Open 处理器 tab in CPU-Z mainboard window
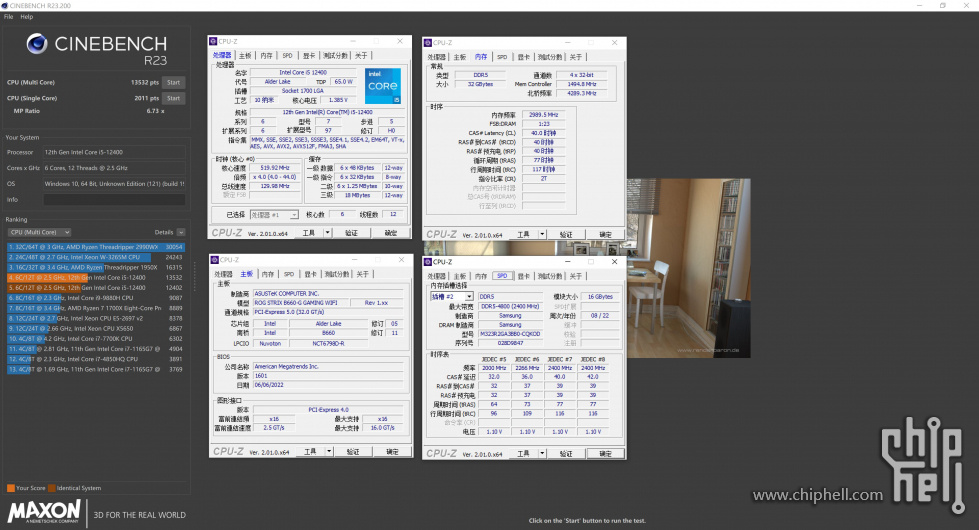Screen dimensions: 979x530 (224, 274)
